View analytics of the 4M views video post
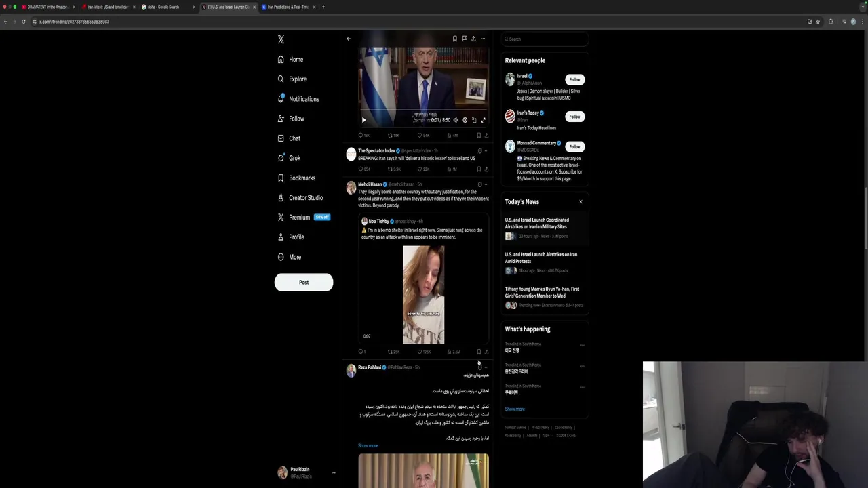The image size is (868, 488). 452,136
